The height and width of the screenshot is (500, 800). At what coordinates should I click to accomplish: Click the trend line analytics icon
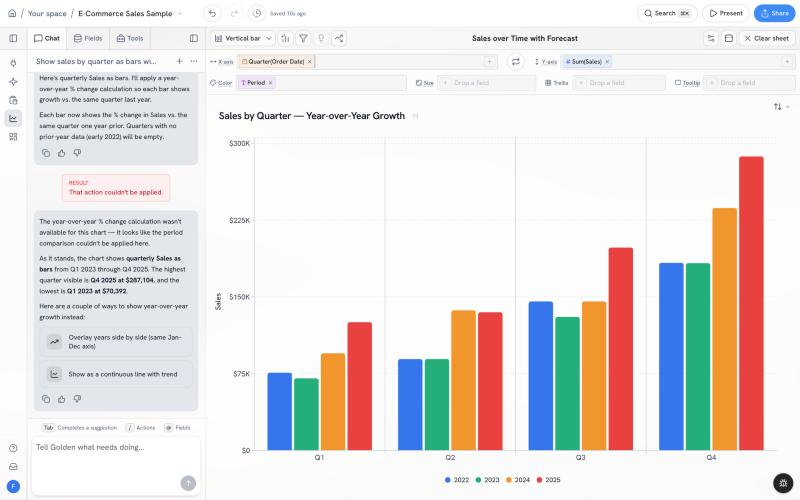pos(339,38)
